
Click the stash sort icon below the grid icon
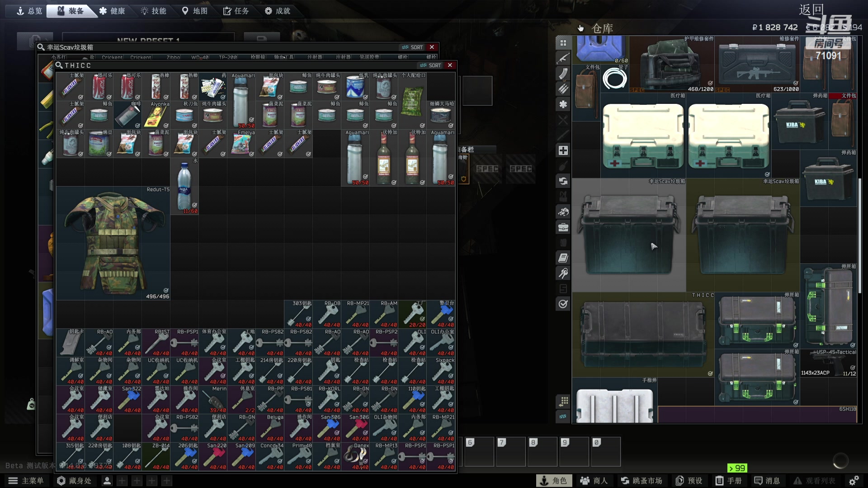tap(563, 417)
